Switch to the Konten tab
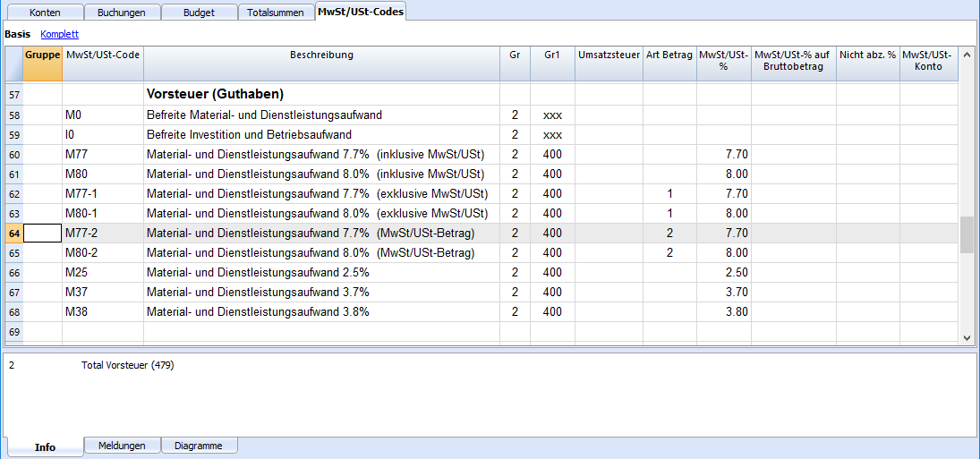Screen dimensions: 980x459 45,13
